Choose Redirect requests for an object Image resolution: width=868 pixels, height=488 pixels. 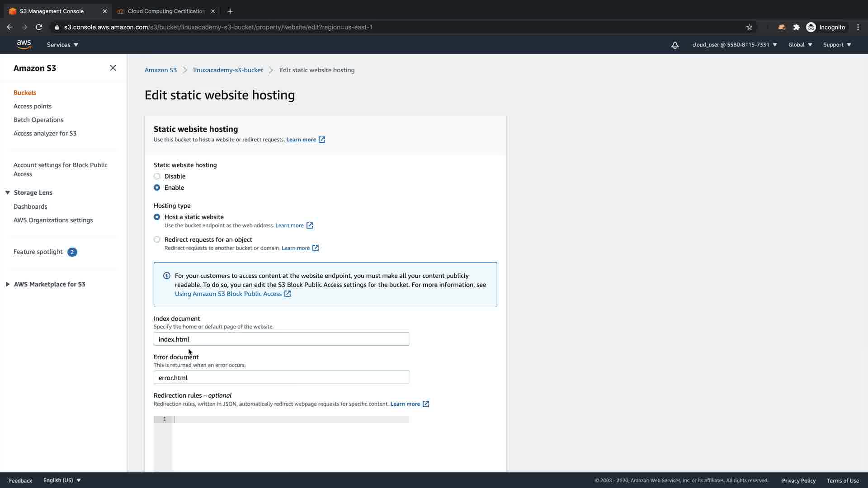click(157, 239)
